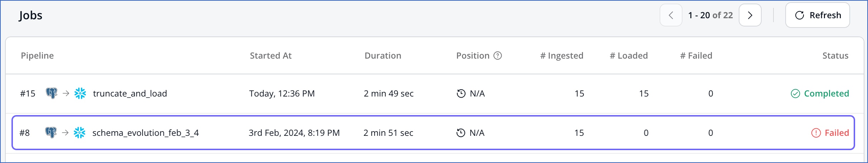The height and width of the screenshot is (163, 868).
Task: Click the PostgreSQL source icon for job #15
Action: pyautogui.click(x=52, y=93)
